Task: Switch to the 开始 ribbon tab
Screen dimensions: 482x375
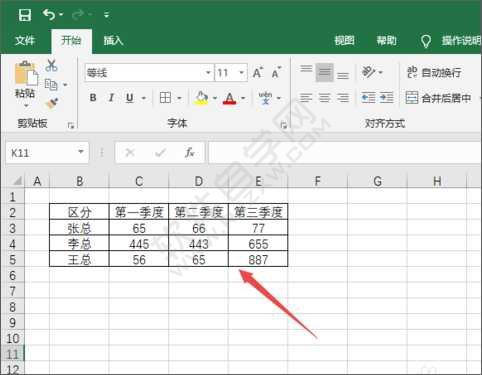Action: pos(71,41)
